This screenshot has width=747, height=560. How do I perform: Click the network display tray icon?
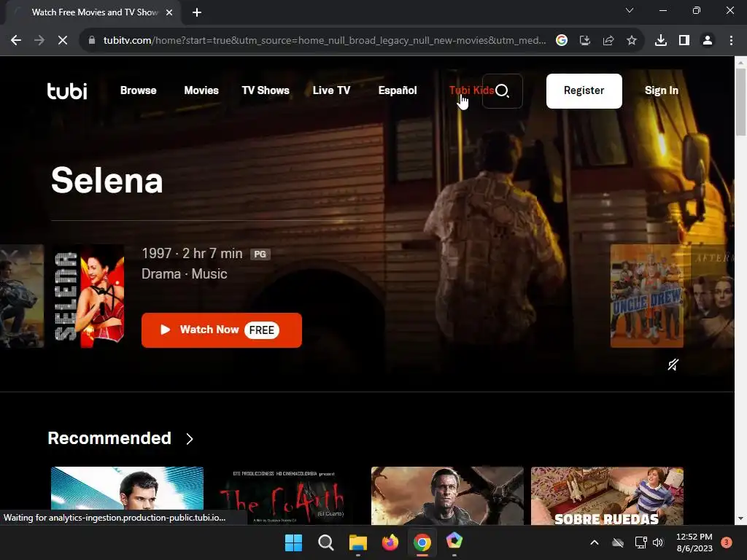pyautogui.click(x=640, y=542)
